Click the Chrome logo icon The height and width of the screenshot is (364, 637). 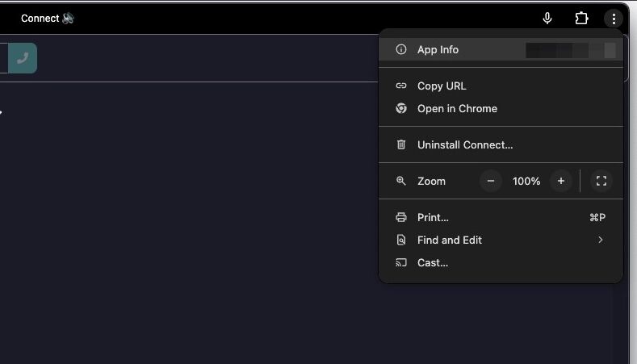pyautogui.click(x=401, y=108)
